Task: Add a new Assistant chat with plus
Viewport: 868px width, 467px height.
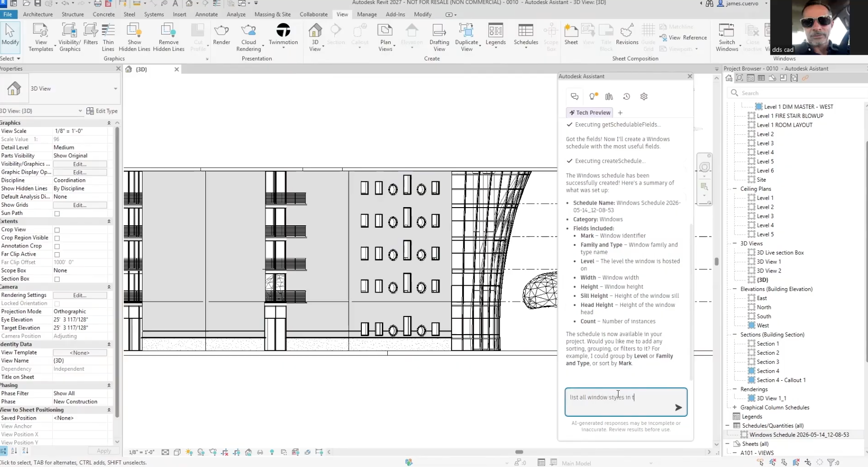Action: [x=620, y=113]
